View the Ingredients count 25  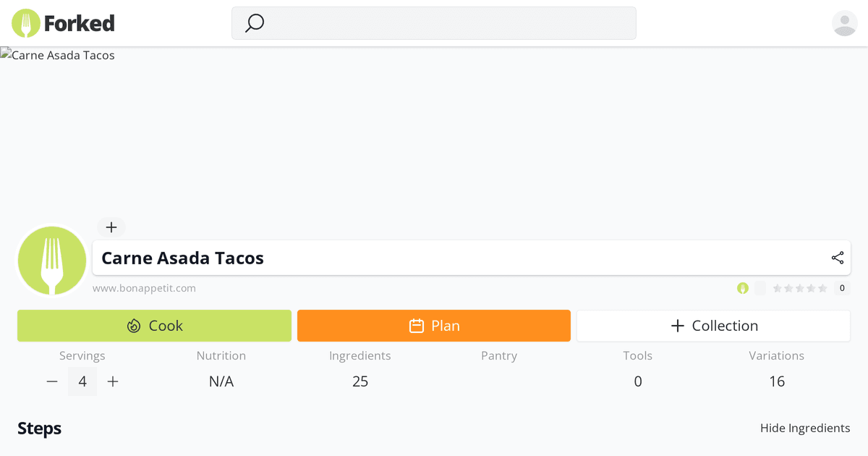click(360, 381)
